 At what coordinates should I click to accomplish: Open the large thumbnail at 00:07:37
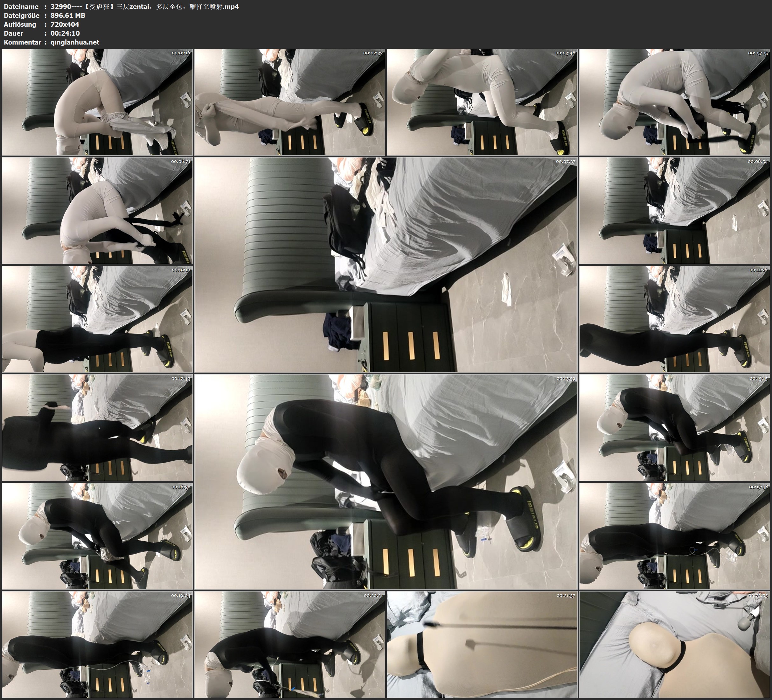(x=386, y=264)
